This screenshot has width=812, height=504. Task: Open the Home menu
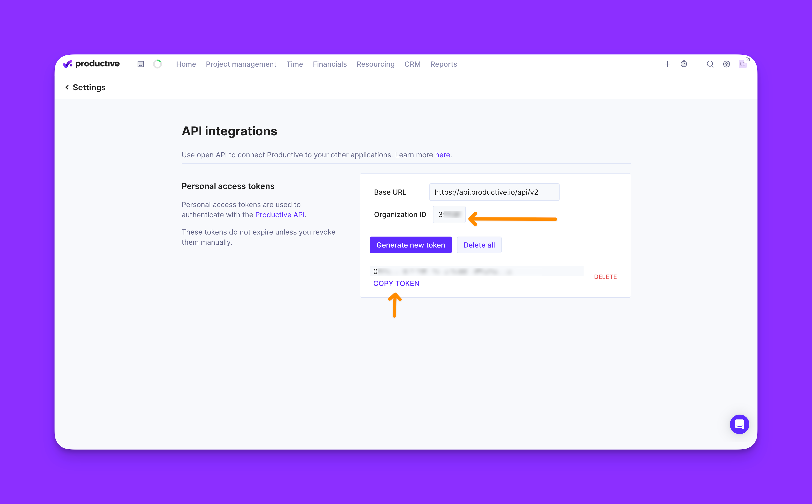(x=186, y=64)
